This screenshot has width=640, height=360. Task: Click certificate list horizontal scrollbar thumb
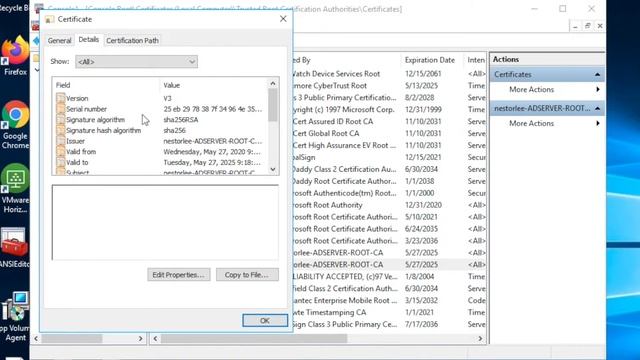(254, 338)
